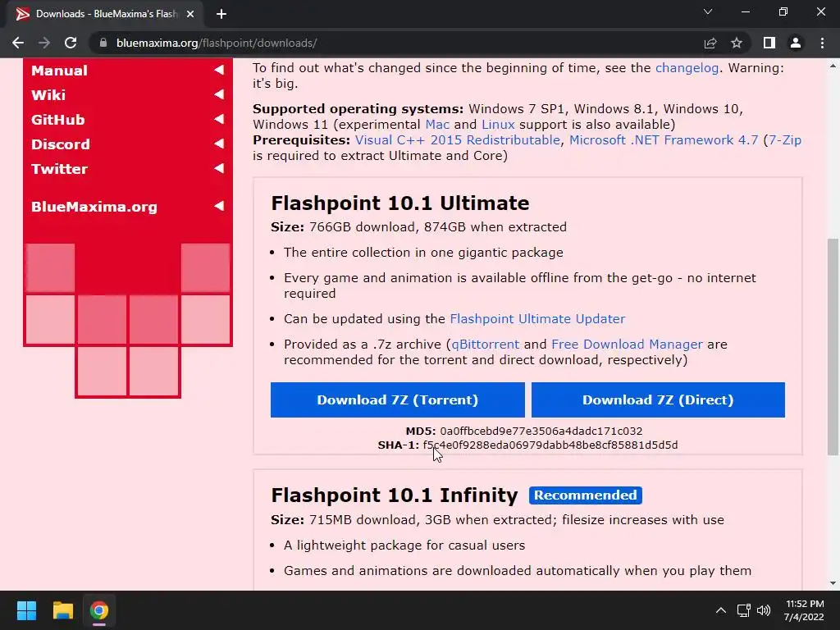The image size is (840, 630).
Task: Open the clock and date flyout
Action: [x=804, y=610]
